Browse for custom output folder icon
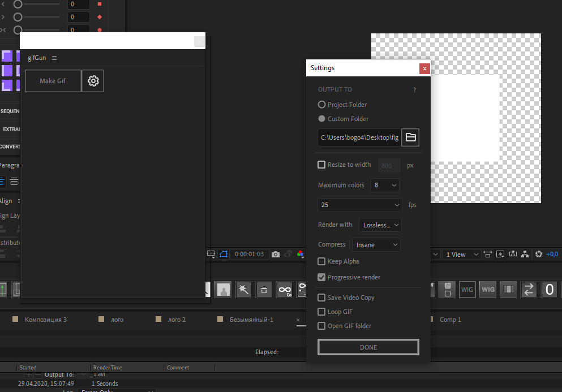This screenshot has height=392, width=562. point(410,137)
